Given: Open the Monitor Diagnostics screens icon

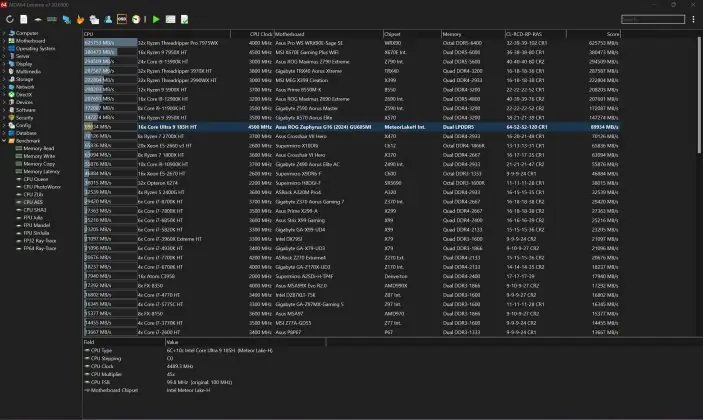Looking at the screenshot, I should [94, 19].
